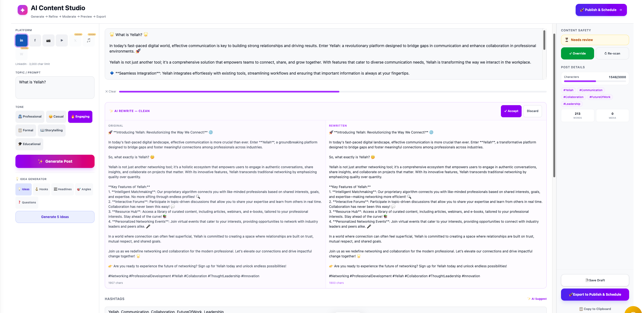Pick the YouTube play platform icon
Viewport: 644px width, 313px height.
pos(62,40)
